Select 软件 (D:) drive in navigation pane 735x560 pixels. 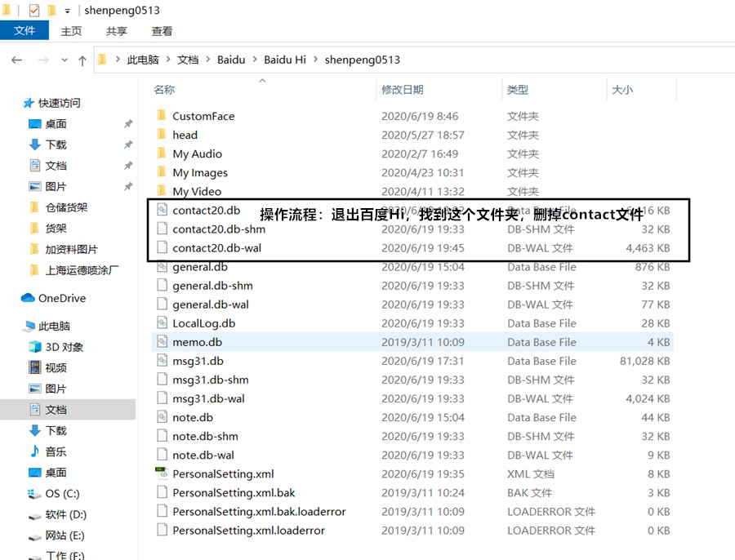[65, 514]
